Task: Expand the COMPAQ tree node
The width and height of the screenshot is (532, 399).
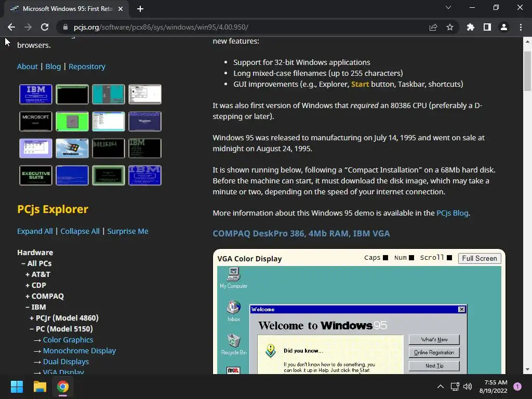Action: (x=45, y=296)
